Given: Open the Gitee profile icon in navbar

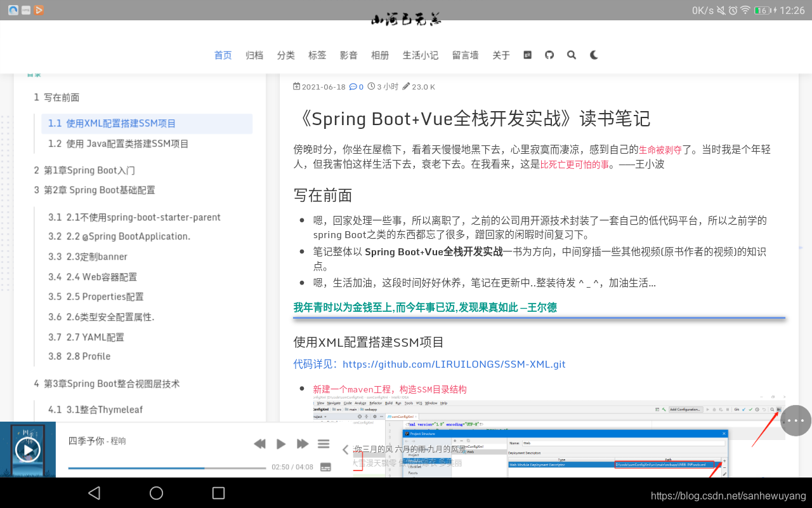Looking at the screenshot, I should pyautogui.click(x=527, y=55).
